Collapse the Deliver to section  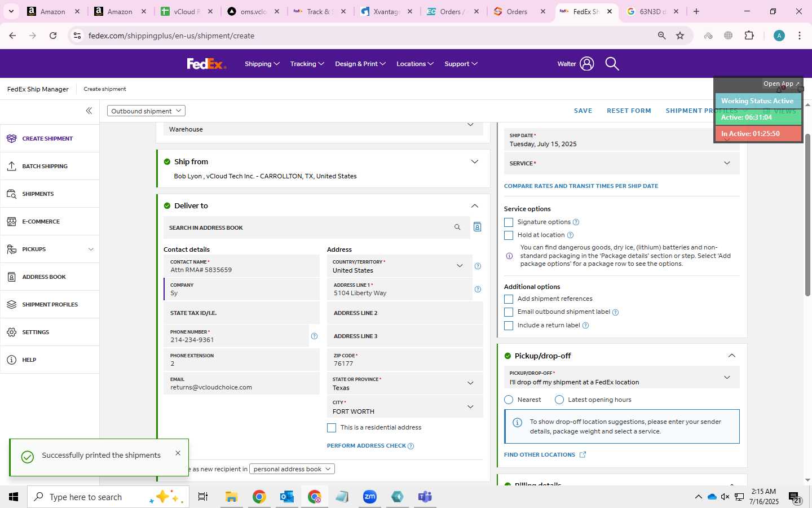tap(475, 206)
